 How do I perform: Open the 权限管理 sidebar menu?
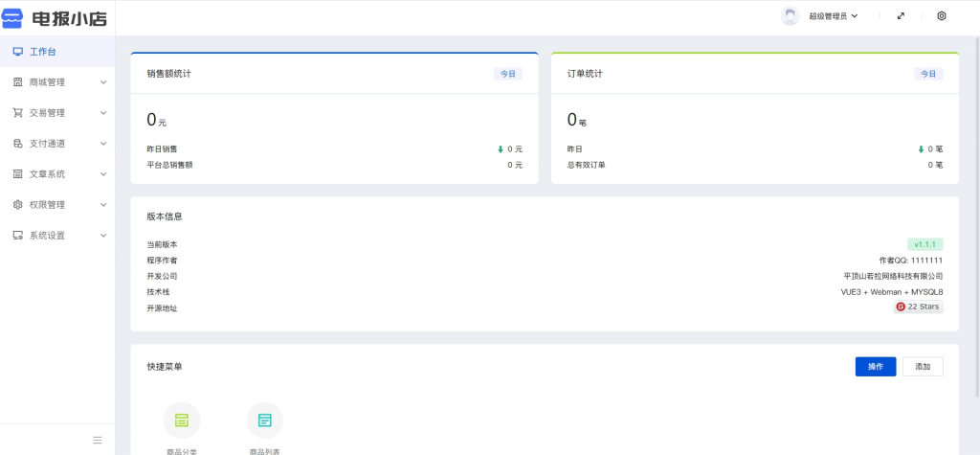click(57, 205)
